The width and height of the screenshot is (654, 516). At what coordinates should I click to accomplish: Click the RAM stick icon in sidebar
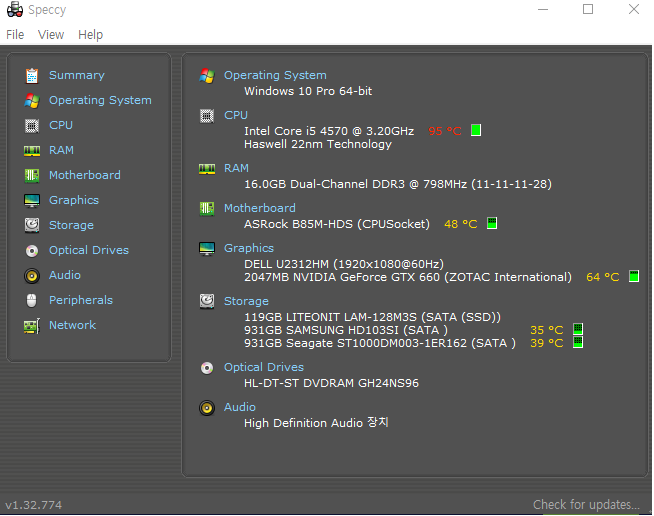(x=32, y=151)
